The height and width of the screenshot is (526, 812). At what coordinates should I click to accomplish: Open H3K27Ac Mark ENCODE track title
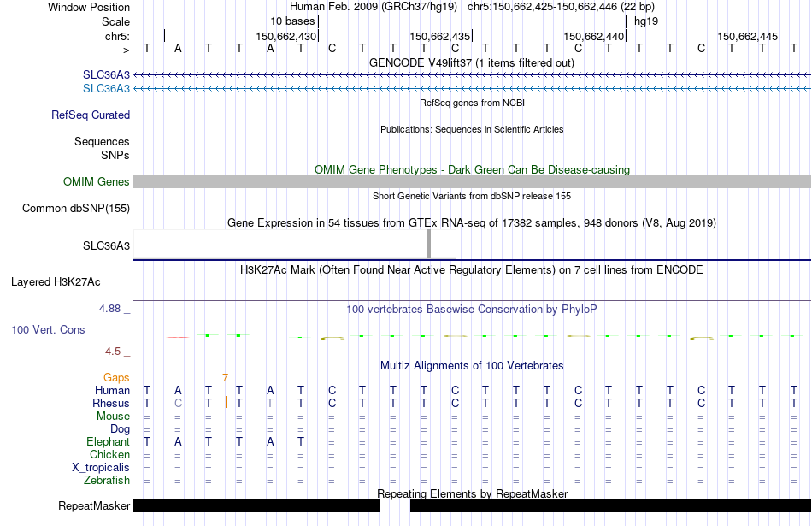[471, 270]
